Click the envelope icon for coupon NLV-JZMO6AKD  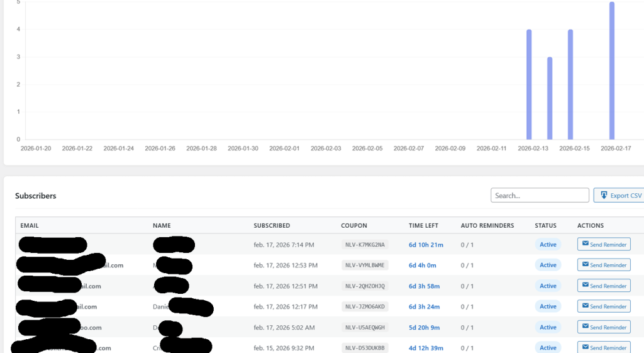(x=586, y=306)
